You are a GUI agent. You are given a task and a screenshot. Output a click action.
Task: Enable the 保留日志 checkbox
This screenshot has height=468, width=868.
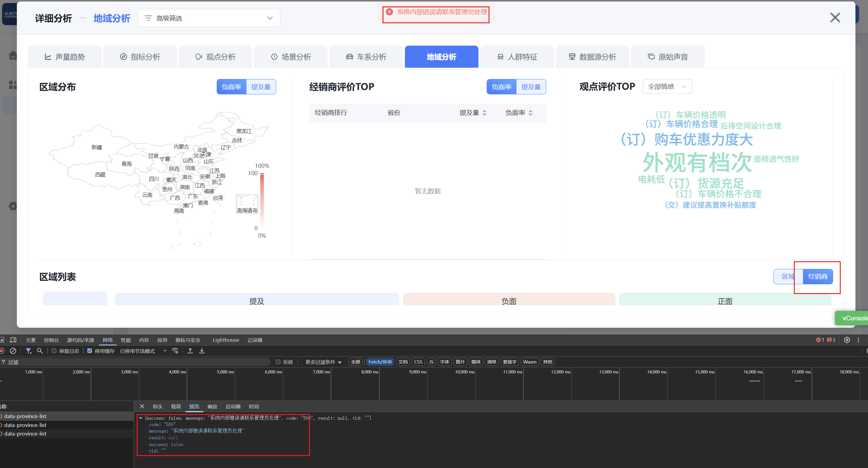54,351
